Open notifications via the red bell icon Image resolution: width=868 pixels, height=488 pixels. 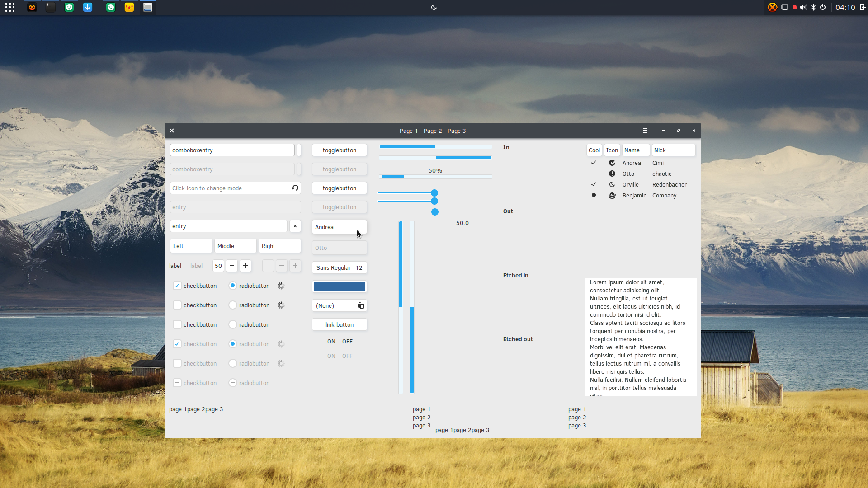(x=794, y=7)
